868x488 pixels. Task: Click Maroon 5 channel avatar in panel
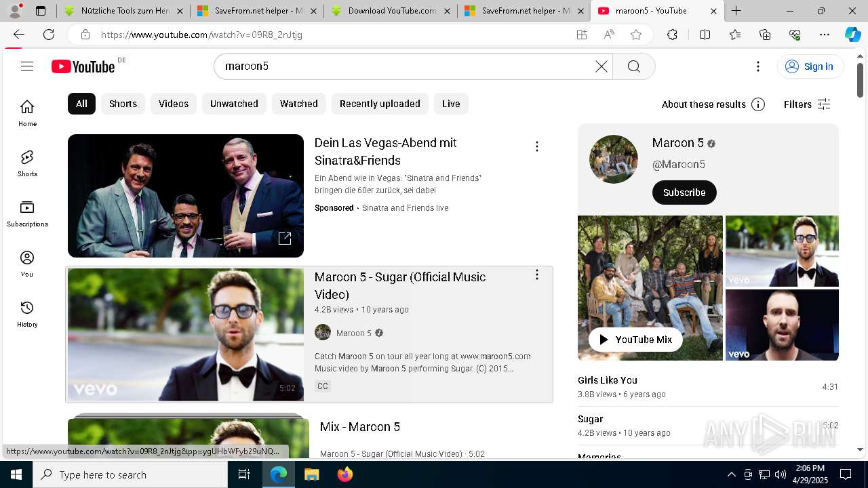click(614, 159)
